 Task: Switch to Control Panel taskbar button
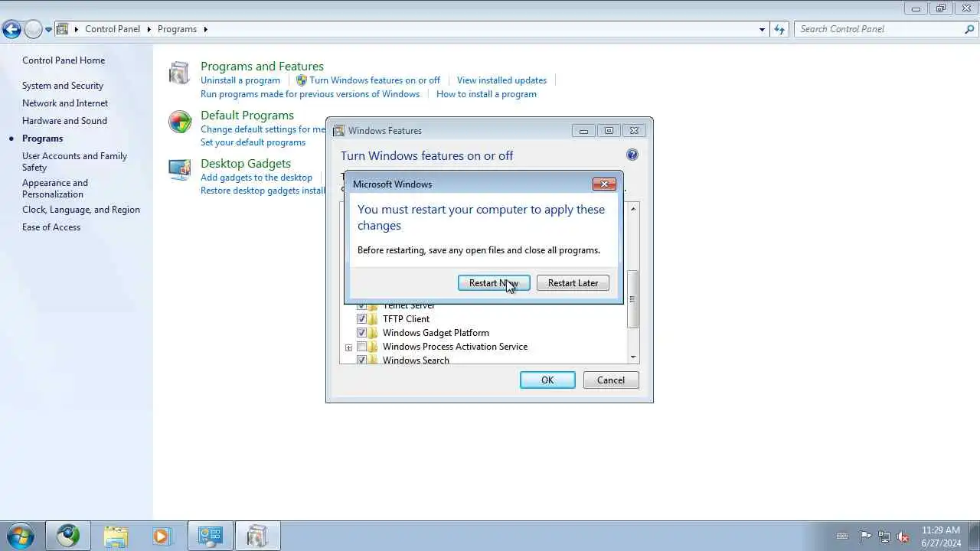(211, 536)
